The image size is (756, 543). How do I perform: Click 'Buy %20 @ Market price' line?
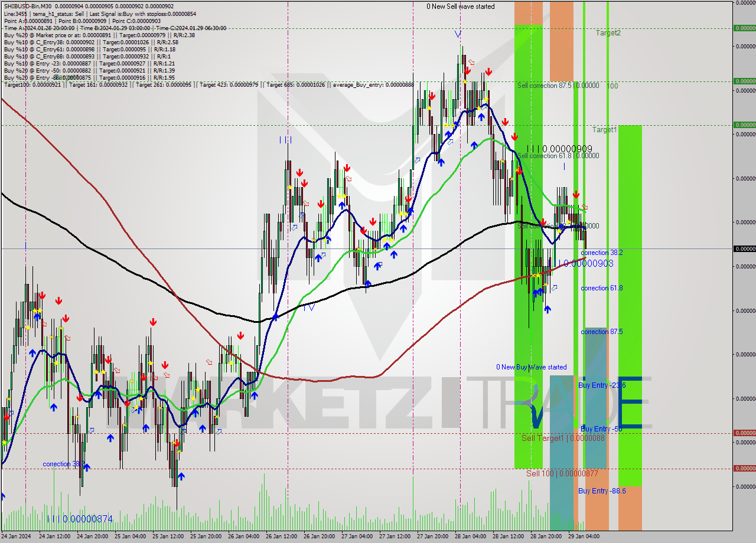(x=99, y=35)
